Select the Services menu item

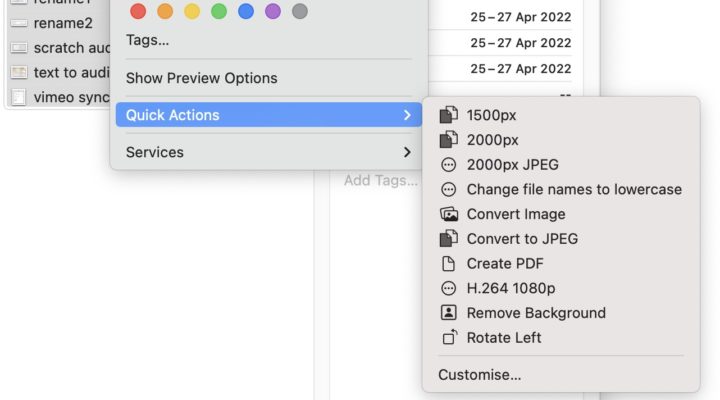point(269,152)
